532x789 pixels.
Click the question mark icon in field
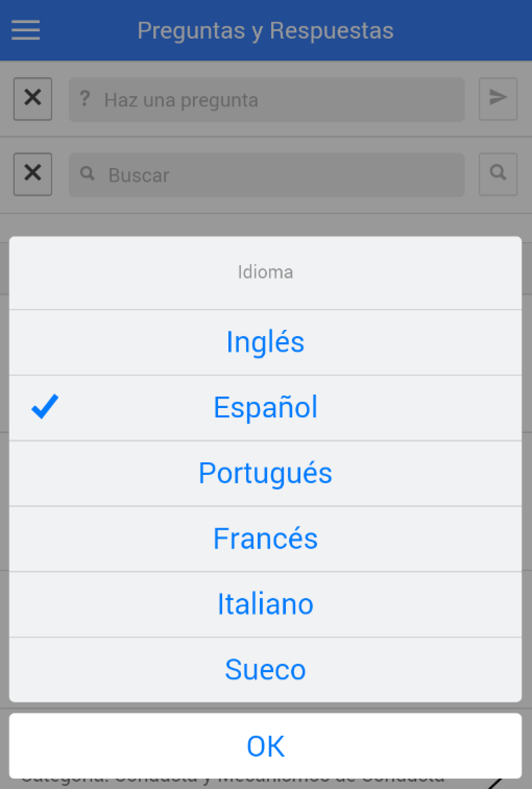84,99
